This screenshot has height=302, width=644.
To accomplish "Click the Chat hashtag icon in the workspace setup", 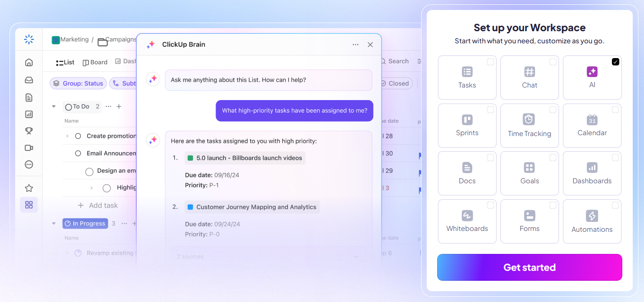I will pyautogui.click(x=530, y=72).
